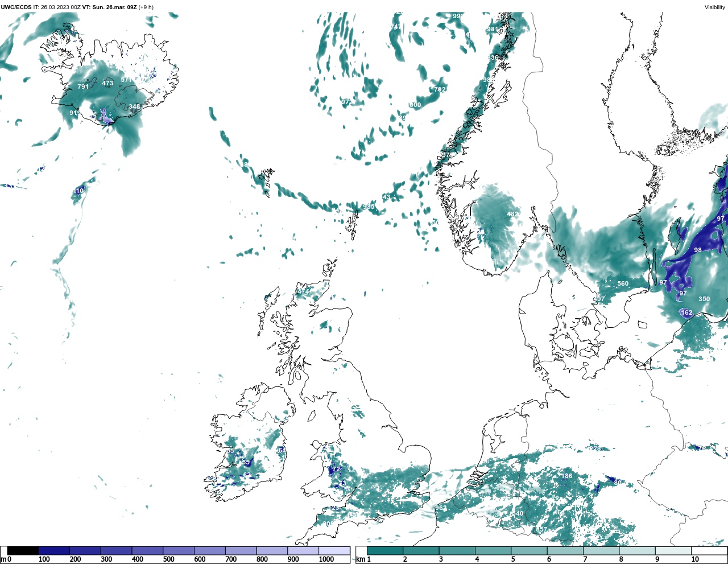The width and height of the screenshot is (728, 564).
Task: Click the 'km' unit label on the legend
Action: tap(361, 559)
